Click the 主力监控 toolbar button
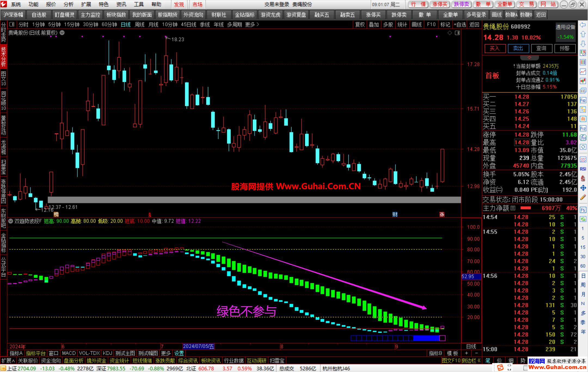This screenshot has width=588, height=372. (90, 15)
